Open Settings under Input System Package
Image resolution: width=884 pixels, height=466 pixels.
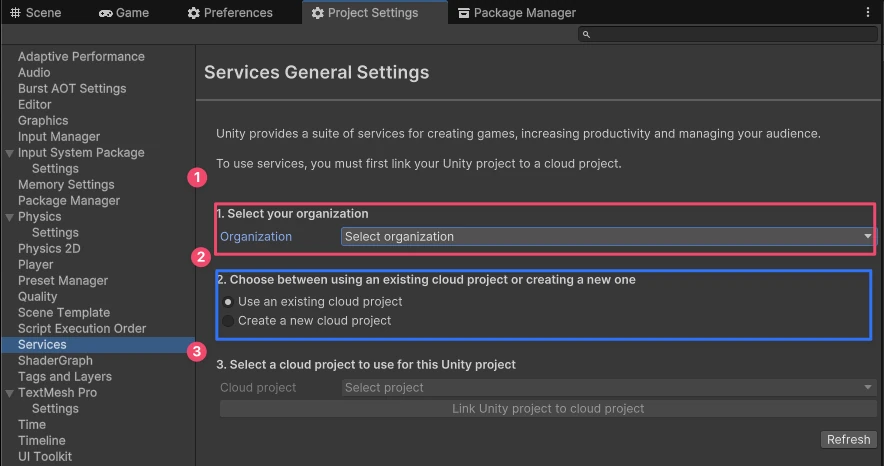click(55, 168)
